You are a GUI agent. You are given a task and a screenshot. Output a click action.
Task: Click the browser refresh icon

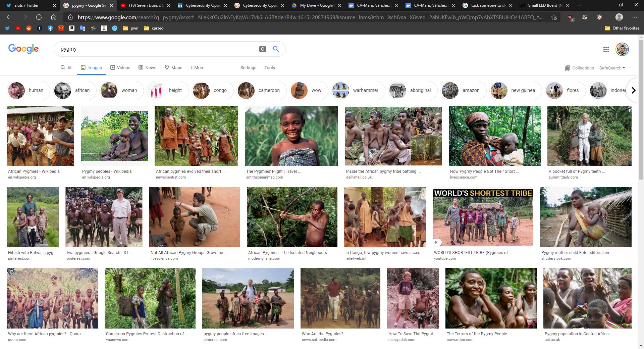click(39, 17)
